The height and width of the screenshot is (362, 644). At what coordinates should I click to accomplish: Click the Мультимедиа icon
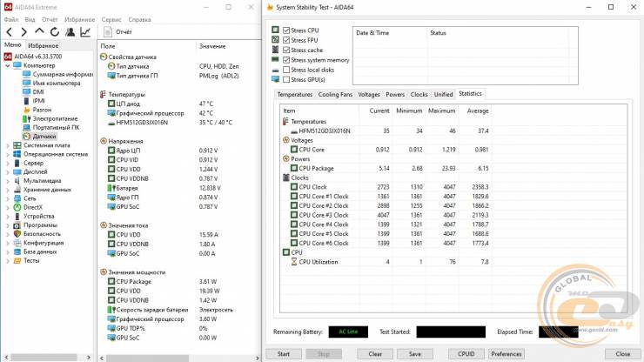pyautogui.click(x=17, y=181)
